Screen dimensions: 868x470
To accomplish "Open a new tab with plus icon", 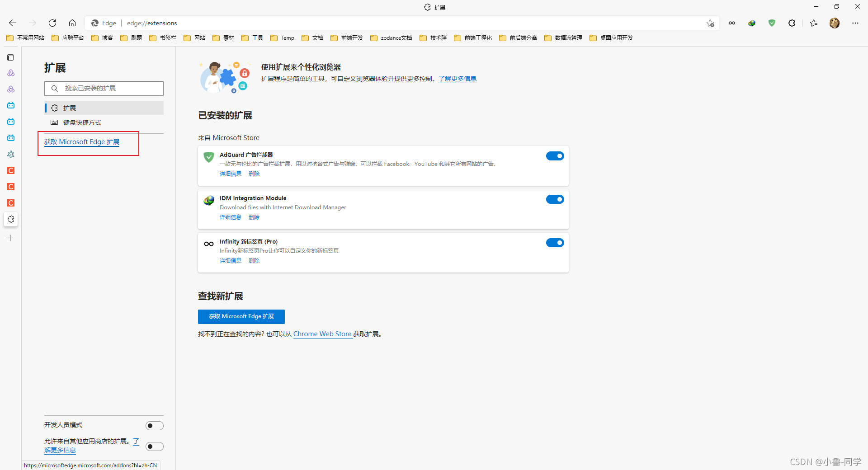I will click(x=10, y=238).
